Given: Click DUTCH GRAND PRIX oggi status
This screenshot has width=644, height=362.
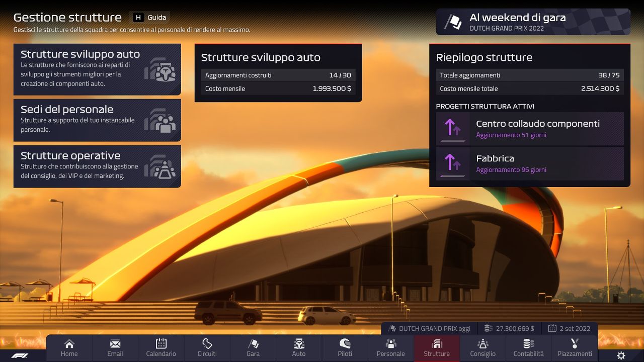Looking at the screenshot, I should coord(429,328).
